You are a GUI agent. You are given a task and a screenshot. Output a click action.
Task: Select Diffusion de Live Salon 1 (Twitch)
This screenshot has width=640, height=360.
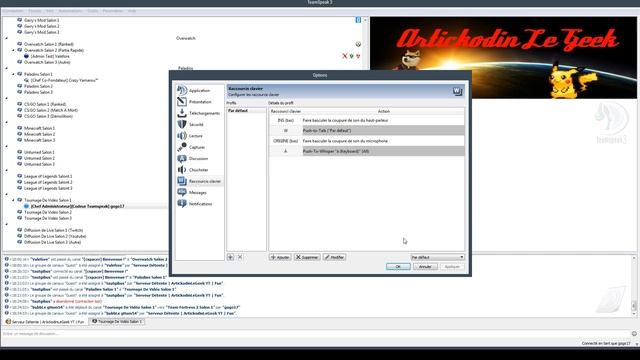pos(53,230)
